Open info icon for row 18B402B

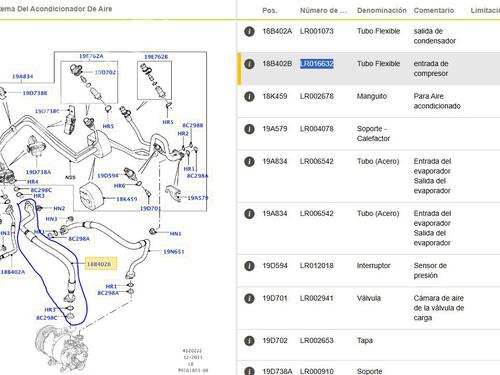click(249, 64)
